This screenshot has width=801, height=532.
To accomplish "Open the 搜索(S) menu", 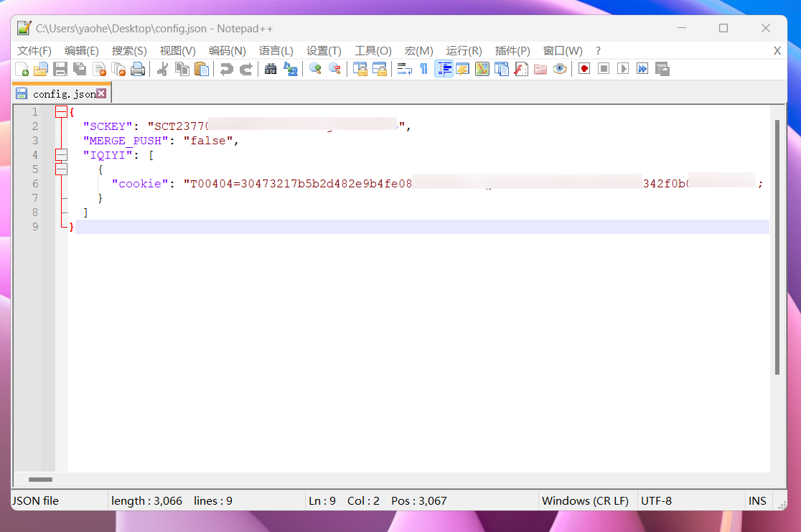I will click(129, 51).
